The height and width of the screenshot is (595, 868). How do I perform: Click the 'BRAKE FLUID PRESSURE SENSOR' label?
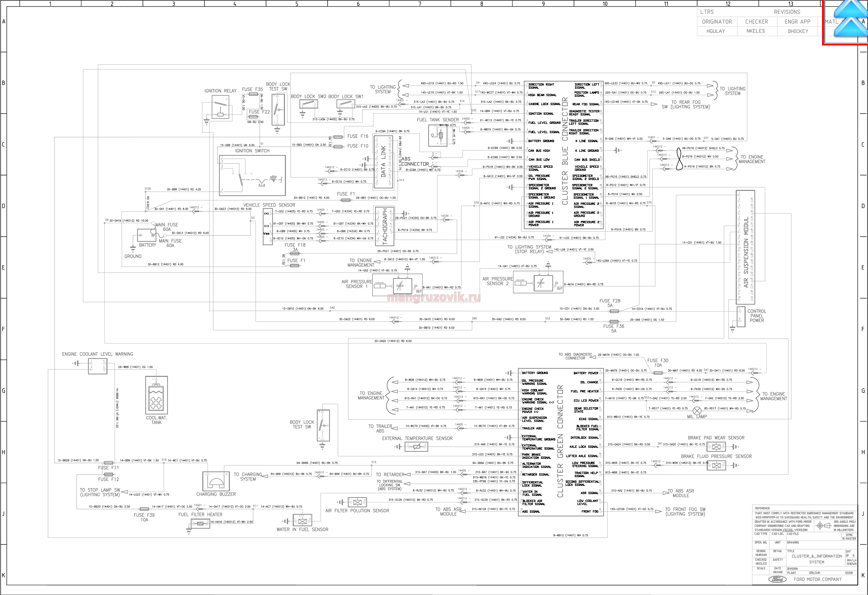(x=716, y=456)
